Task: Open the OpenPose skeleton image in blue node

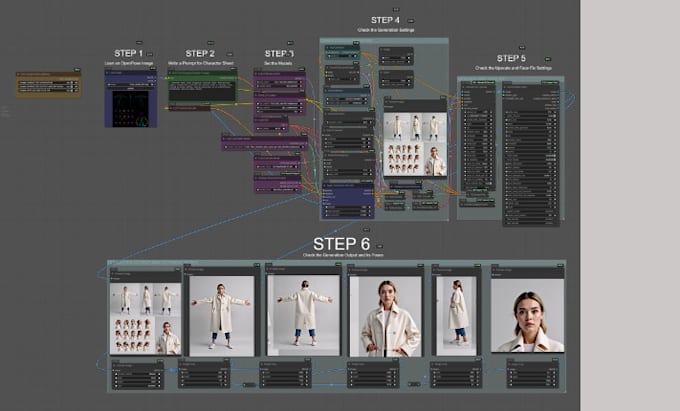Action: pyautogui.click(x=131, y=108)
